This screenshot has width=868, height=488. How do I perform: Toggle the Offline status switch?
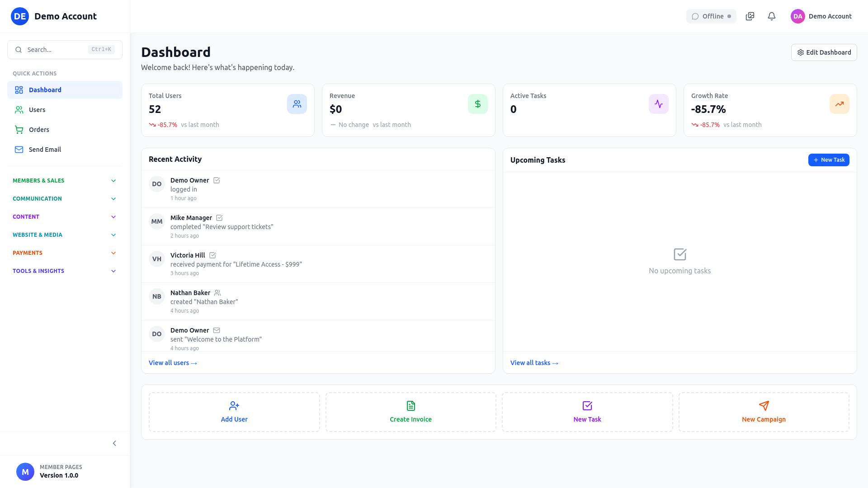coord(711,16)
